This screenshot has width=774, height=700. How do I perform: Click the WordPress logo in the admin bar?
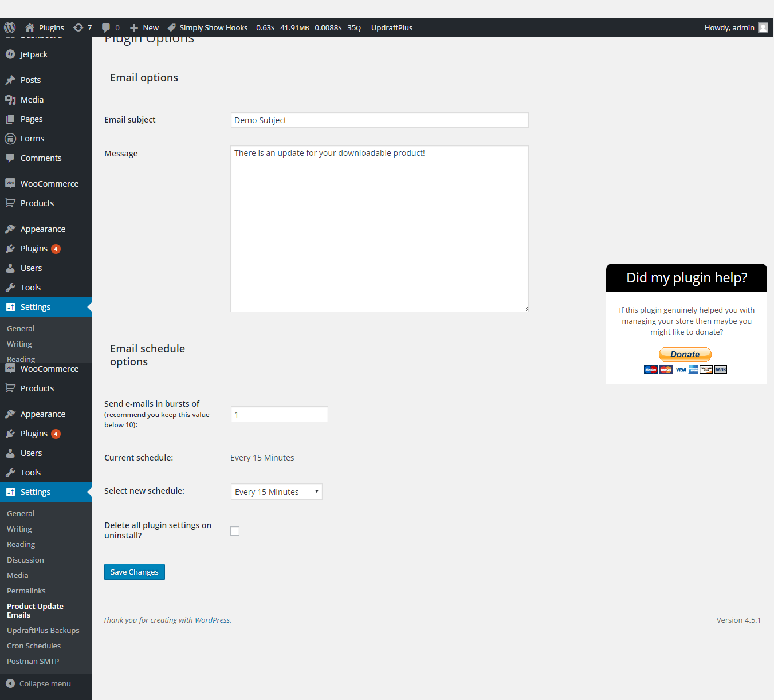10,27
